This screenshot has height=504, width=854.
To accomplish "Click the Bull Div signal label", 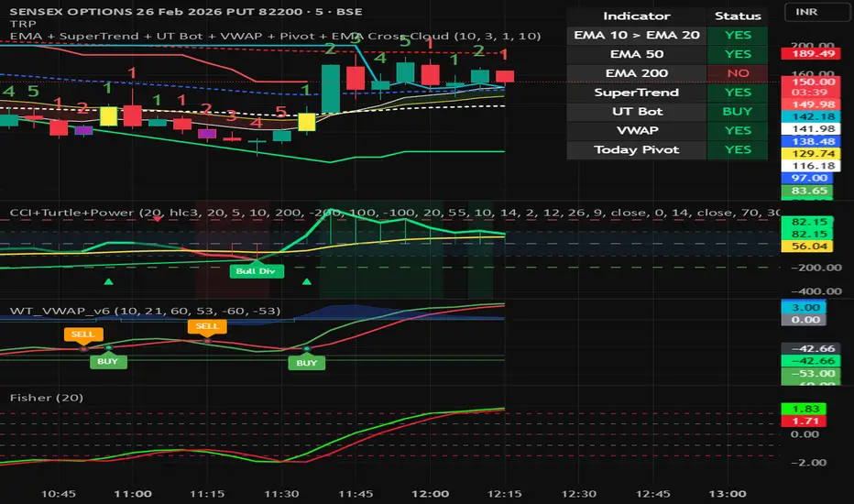I will coord(256,271).
